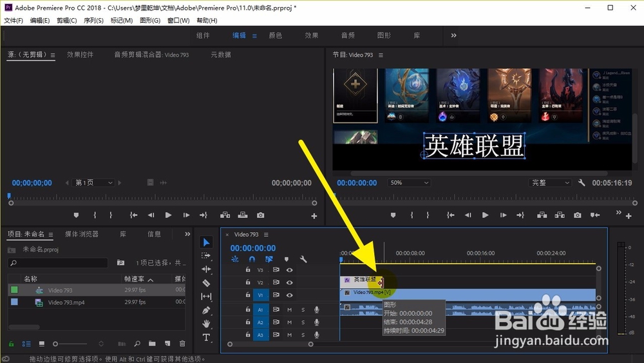Solo audio track A2
Image resolution: width=644 pixels, height=363 pixels.
[303, 322]
